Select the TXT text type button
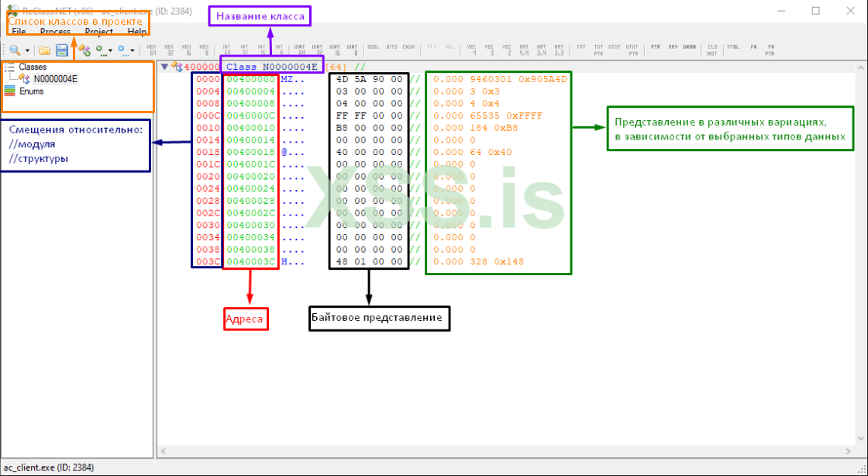868x476 pixels. click(x=580, y=47)
